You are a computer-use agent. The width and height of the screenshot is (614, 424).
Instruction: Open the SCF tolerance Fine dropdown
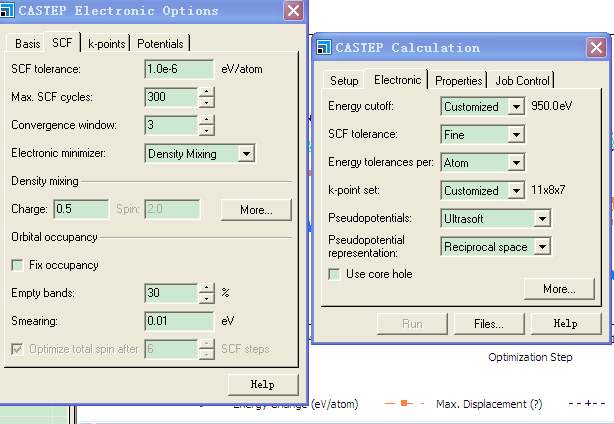click(516, 135)
